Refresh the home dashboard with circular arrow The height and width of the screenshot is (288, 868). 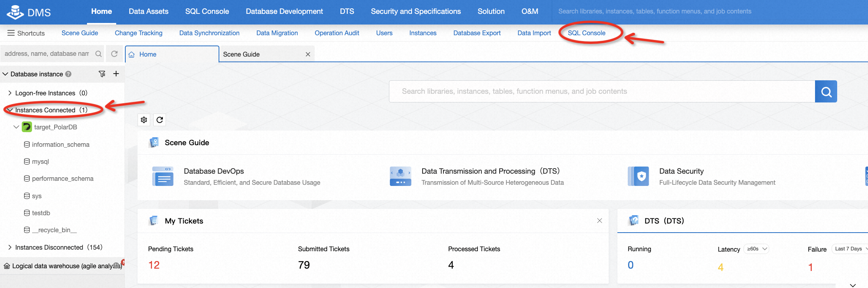pos(160,120)
